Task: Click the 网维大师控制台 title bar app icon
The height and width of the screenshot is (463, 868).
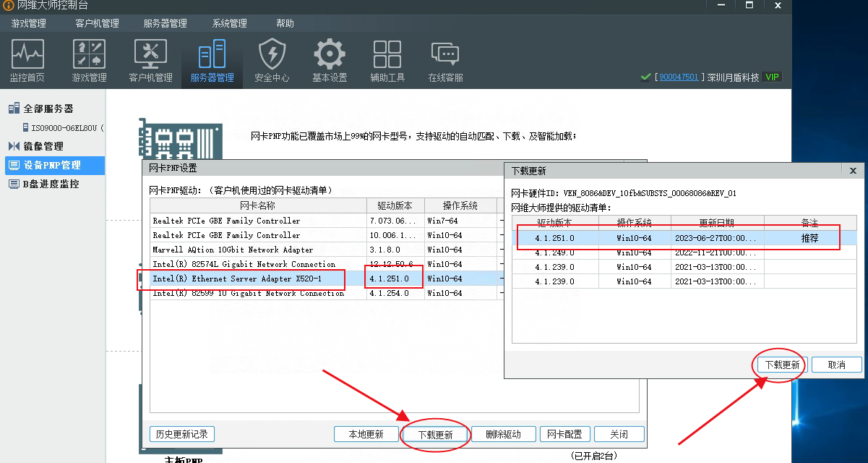Action: pyautogui.click(x=7, y=5)
